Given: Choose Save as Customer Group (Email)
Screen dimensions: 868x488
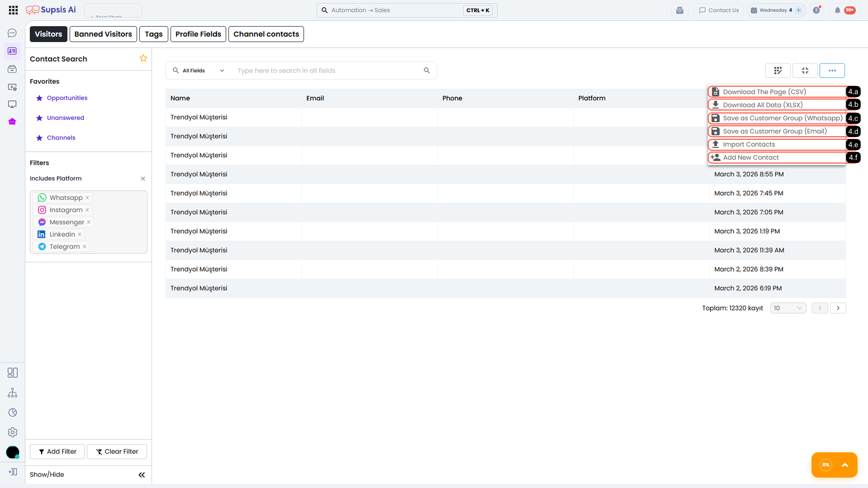Looking at the screenshot, I should [x=777, y=131].
